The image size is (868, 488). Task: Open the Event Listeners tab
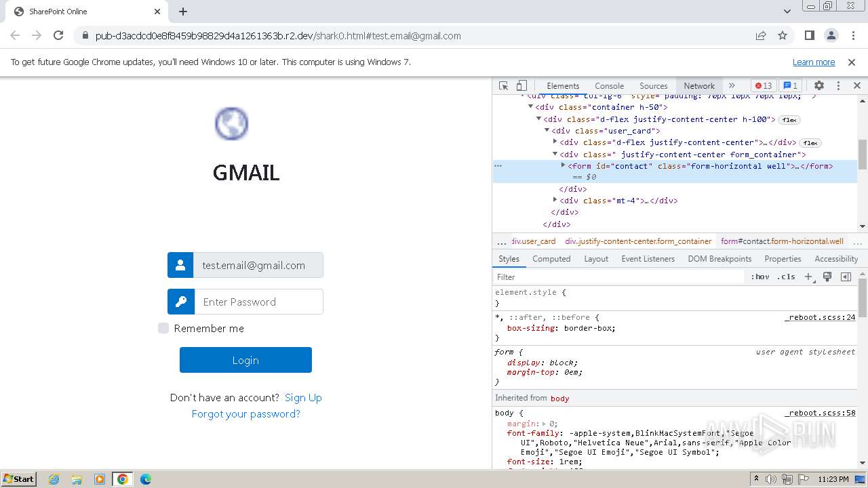(x=648, y=259)
